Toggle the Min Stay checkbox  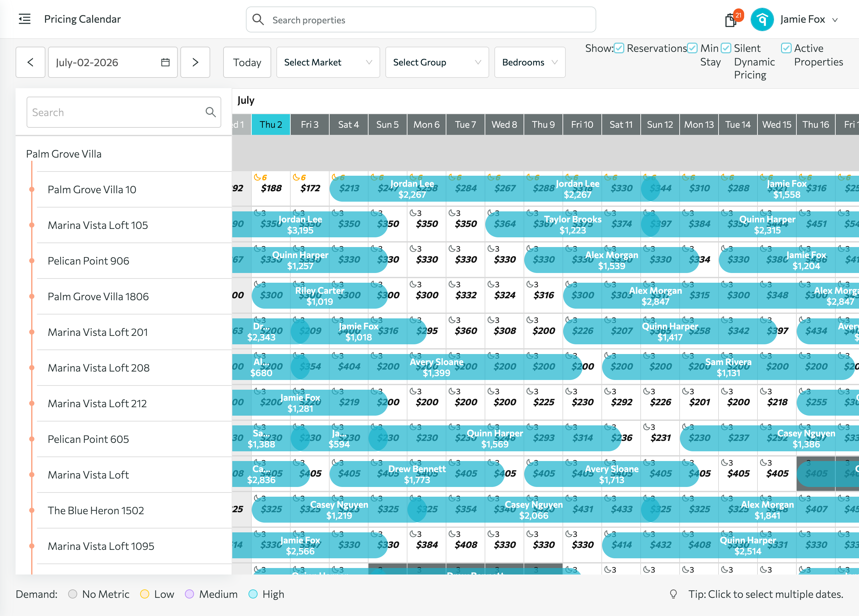(692, 48)
